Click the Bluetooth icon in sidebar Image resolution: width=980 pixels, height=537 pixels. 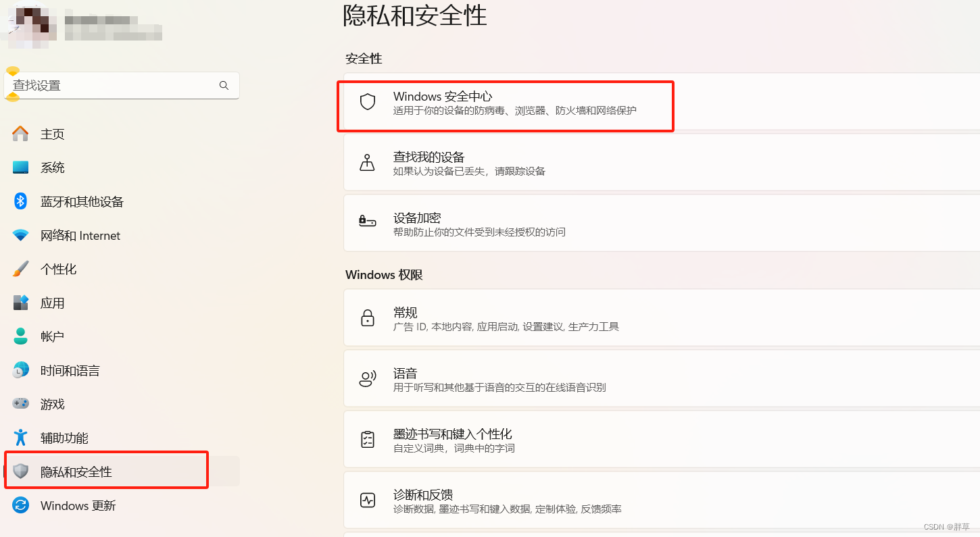[x=20, y=201]
